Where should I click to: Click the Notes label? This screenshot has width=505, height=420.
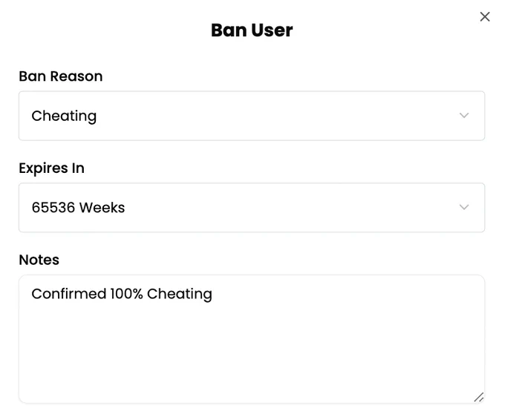39,260
